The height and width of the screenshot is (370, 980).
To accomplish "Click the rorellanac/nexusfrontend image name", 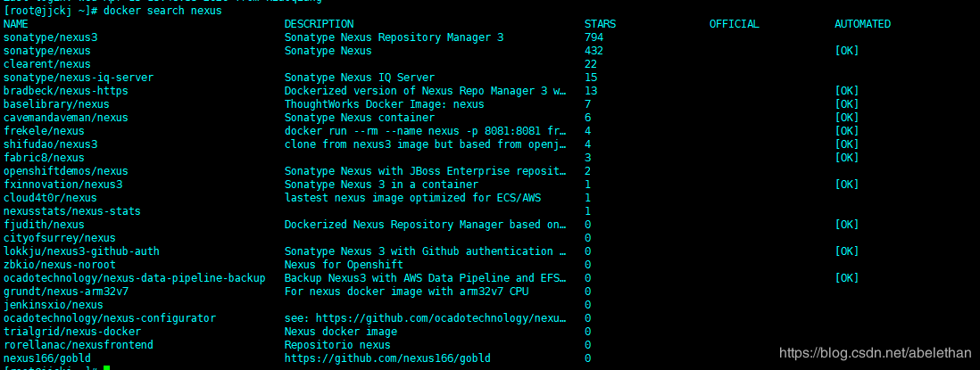I will (78, 345).
